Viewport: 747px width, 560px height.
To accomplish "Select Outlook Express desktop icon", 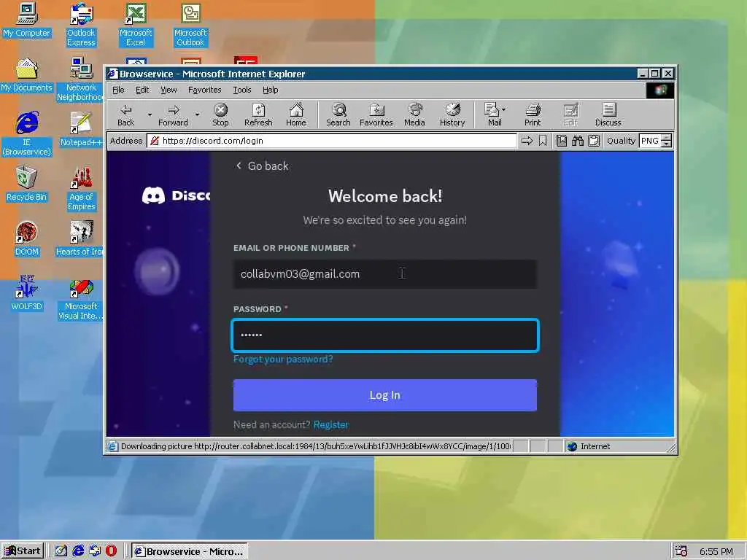I will pos(81,25).
